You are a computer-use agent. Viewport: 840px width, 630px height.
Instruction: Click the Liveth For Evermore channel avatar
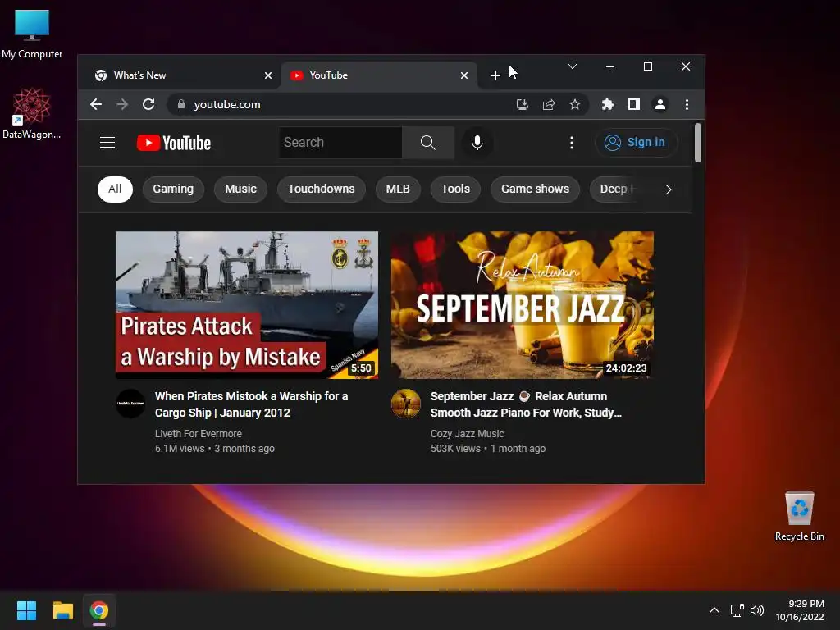pos(130,404)
